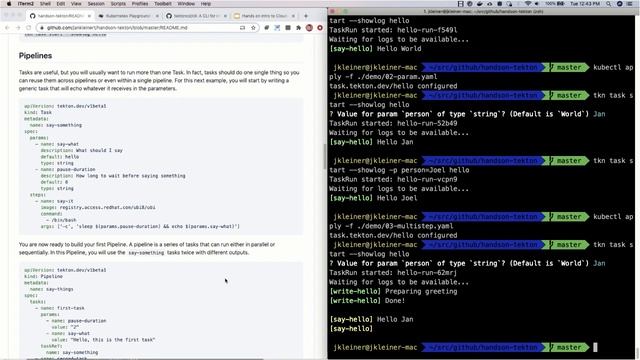Open the Scripts menu

pos(118,4)
